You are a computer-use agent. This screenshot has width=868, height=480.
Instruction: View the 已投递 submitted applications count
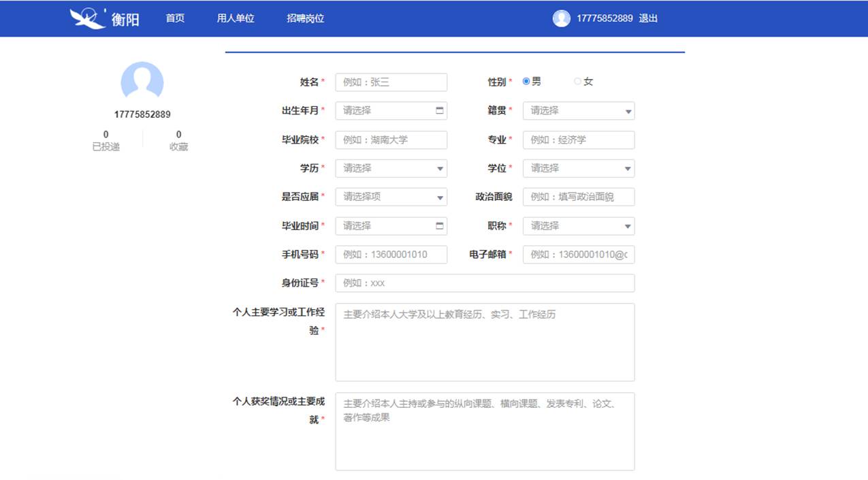106,140
